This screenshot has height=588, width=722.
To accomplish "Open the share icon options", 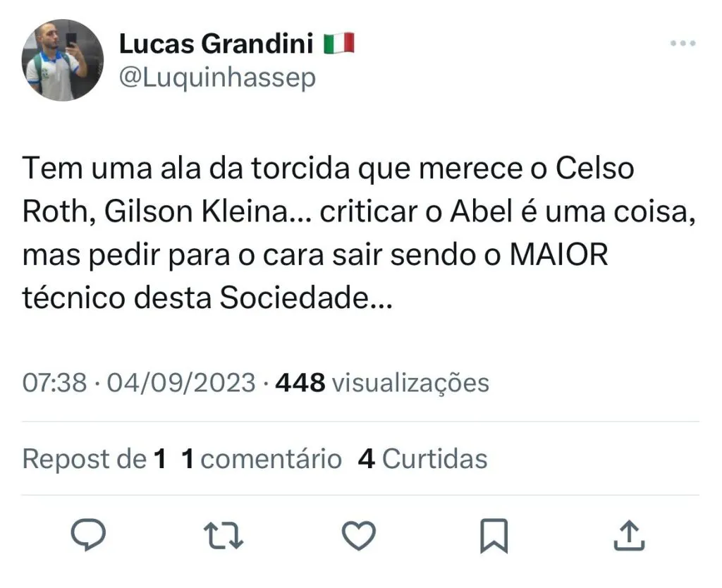I will (x=629, y=536).
